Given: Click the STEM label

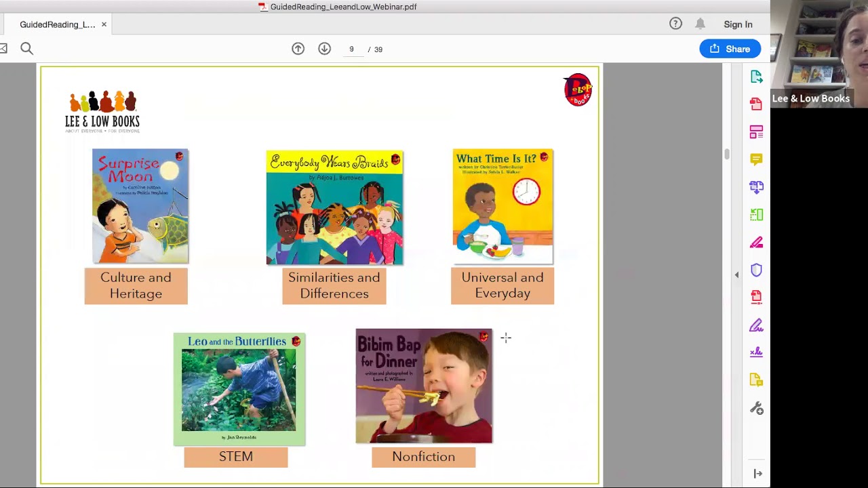Looking at the screenshot, I should (236, 457).
